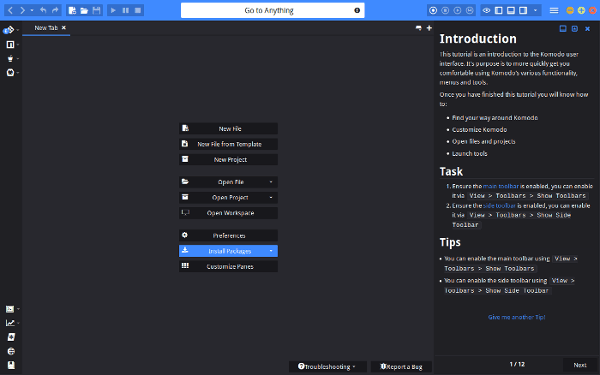
Task: Click the New File button
Action: click(228, 129)
